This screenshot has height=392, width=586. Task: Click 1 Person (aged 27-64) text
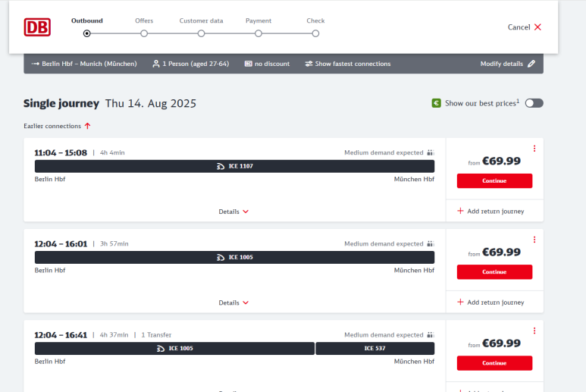pos(196,64)
